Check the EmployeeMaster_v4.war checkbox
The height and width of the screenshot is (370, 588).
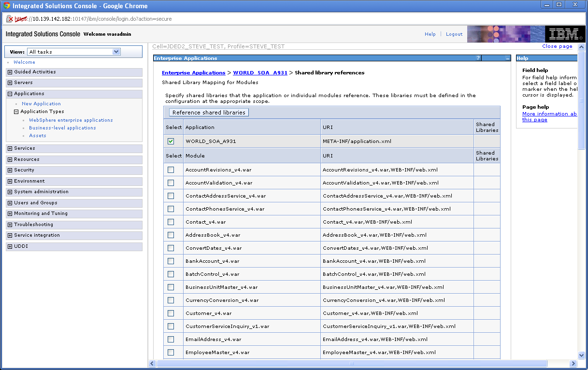pos(171,353)
